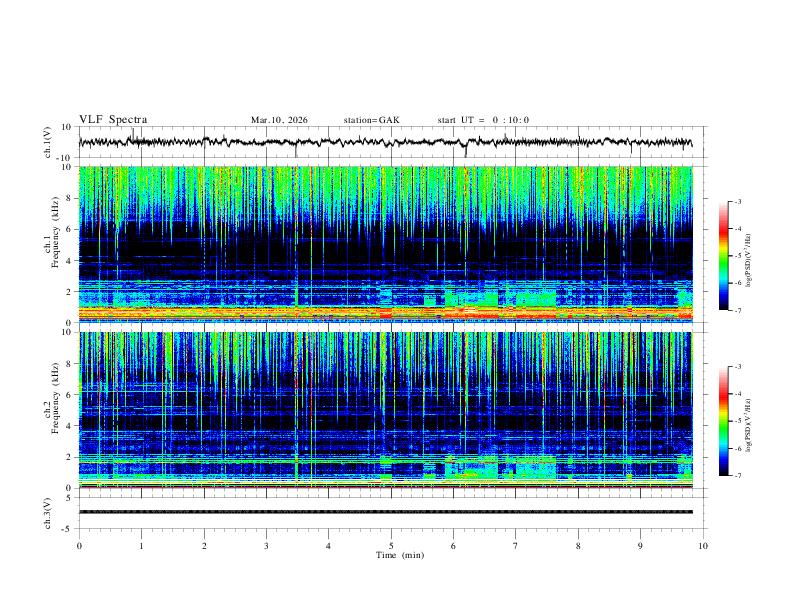Click the "-7" tick on ch.2 color bar
Viewport: 792px width, 612px height.
738,475
